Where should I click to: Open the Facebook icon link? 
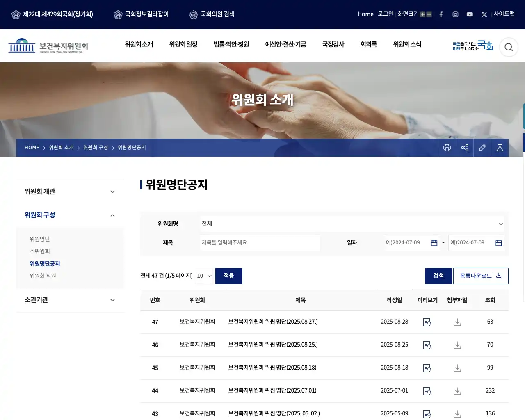point(441,14)
